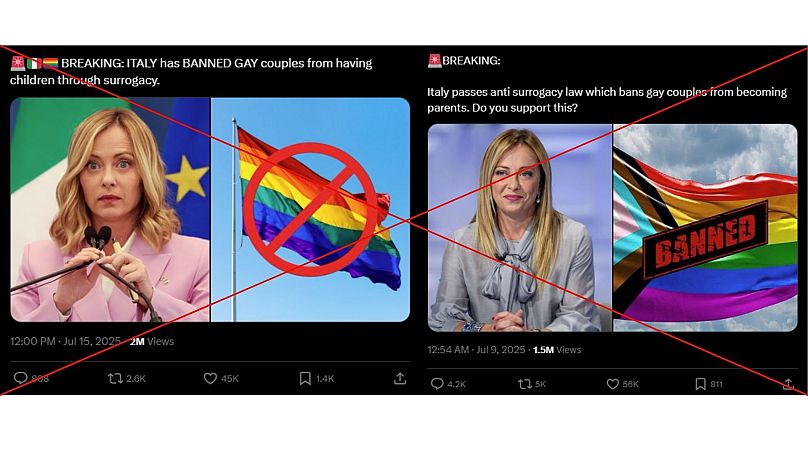
Task: Click share icon on right tweet
Action: coord(788,384)
